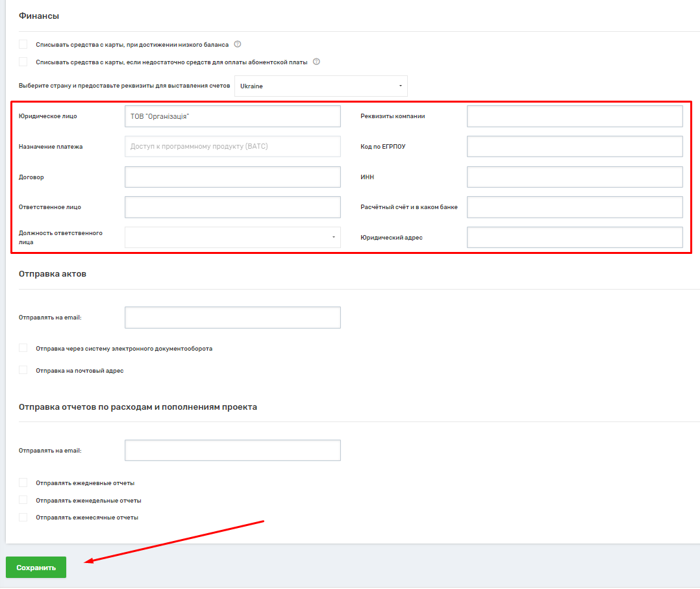
Task: Click the Ответственное лицо text field
Action: tap(232, 207)
